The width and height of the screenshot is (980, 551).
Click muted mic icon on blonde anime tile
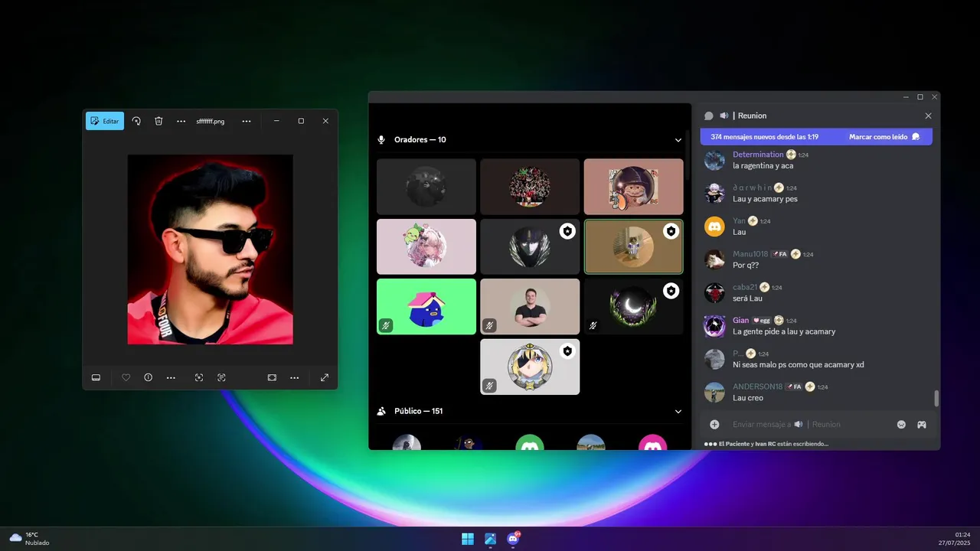[x=489, y=386]
